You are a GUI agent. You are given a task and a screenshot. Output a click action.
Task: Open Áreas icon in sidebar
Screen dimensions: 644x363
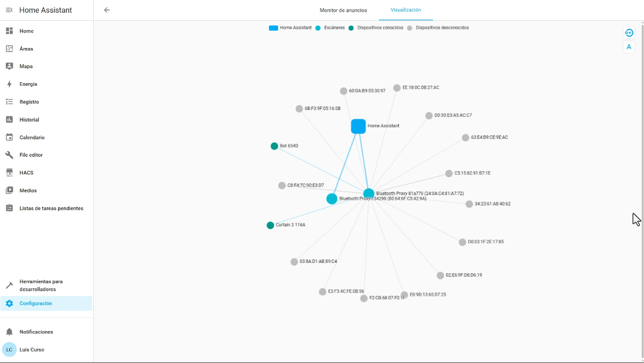coord(9,49)
